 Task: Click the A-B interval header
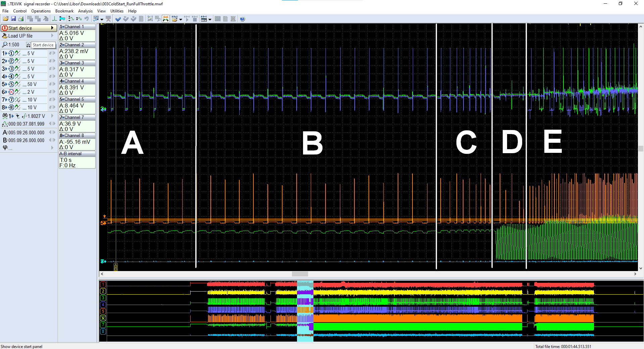(x=77, y=154)
